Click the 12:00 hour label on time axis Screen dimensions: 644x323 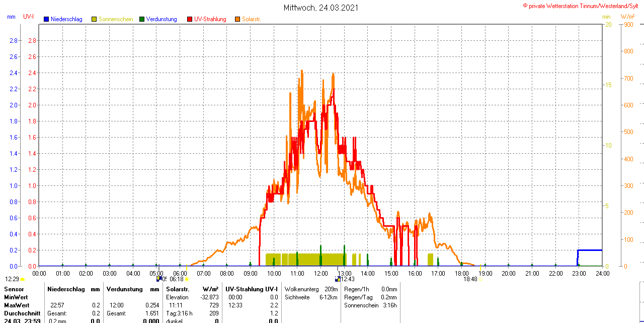tap(321, 273)
